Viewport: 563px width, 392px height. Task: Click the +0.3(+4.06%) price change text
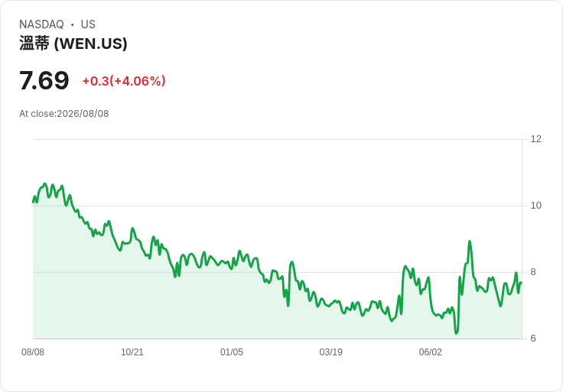click(124, 81)
